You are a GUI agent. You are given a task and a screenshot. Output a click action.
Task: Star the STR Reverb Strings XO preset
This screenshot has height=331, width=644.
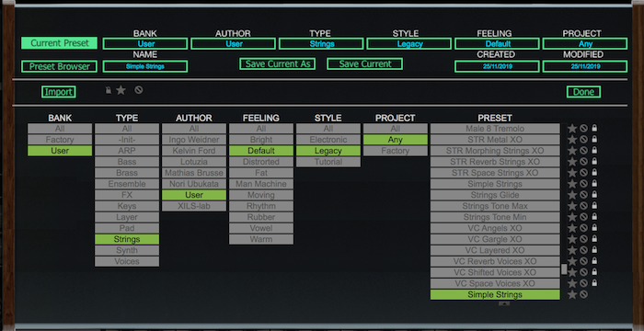click(572, 162)
